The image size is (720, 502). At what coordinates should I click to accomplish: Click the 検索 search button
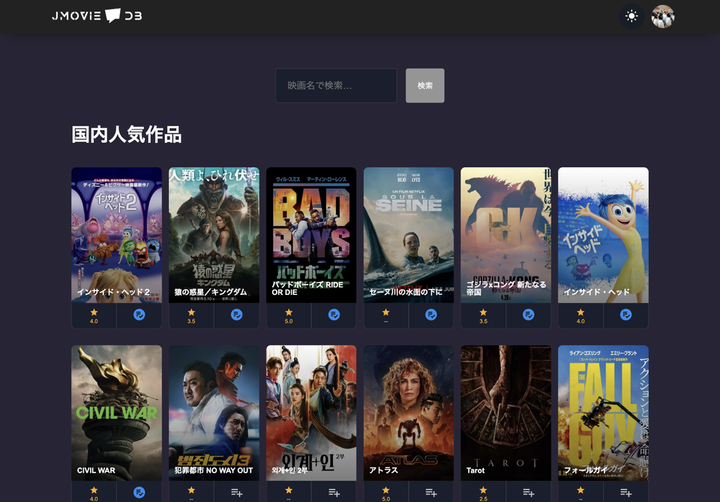tap(425, 85)
